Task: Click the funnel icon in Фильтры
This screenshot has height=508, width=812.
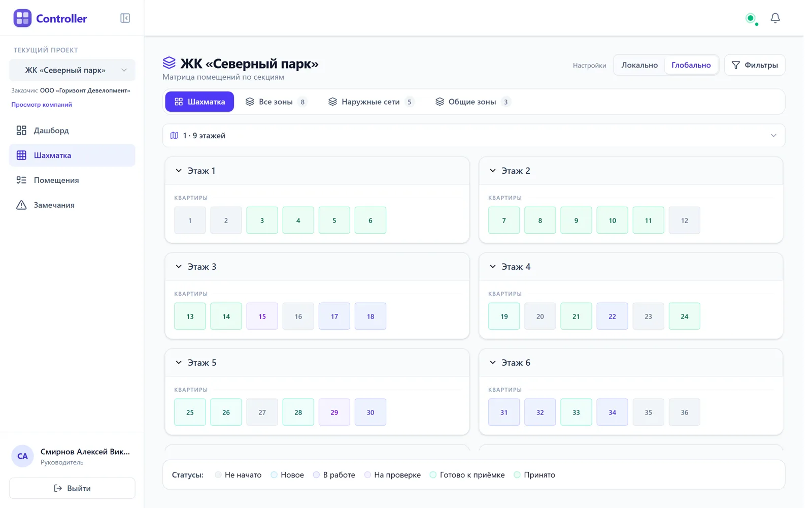Action: pyautogui.click(x=735, y=65)
